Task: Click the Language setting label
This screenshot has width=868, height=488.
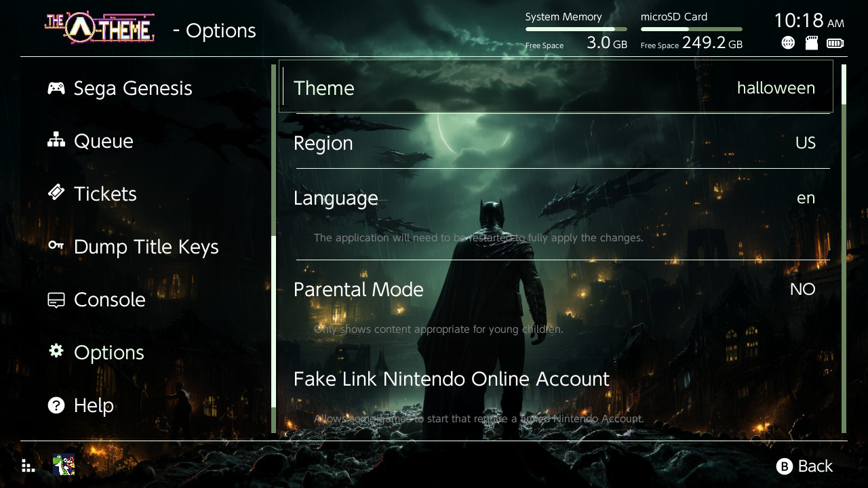Action: (336, 198)
